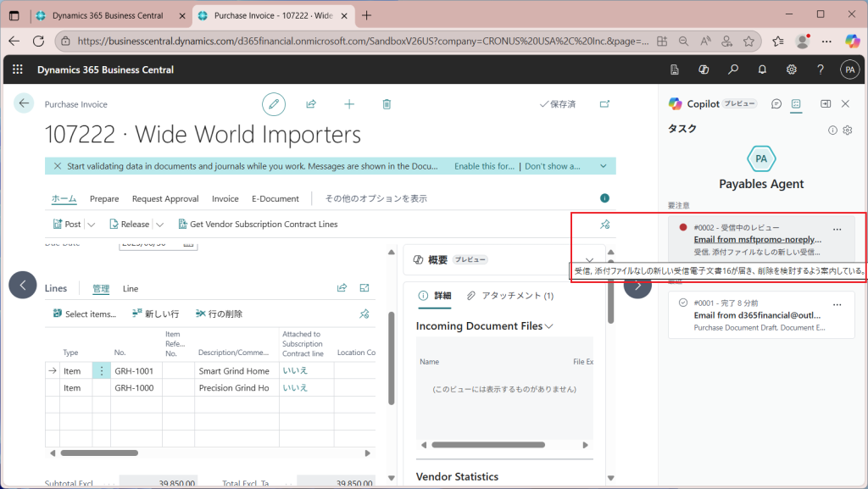Click the document report icon in header
The height and width of the screenshot is (489, 868).
coord(674,69)
